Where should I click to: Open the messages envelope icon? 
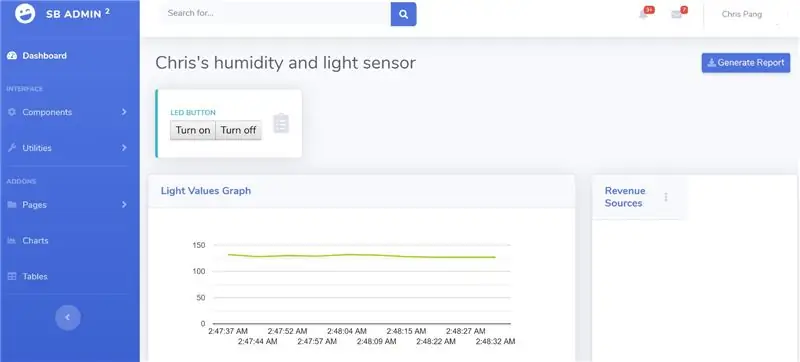click(677, 15)
